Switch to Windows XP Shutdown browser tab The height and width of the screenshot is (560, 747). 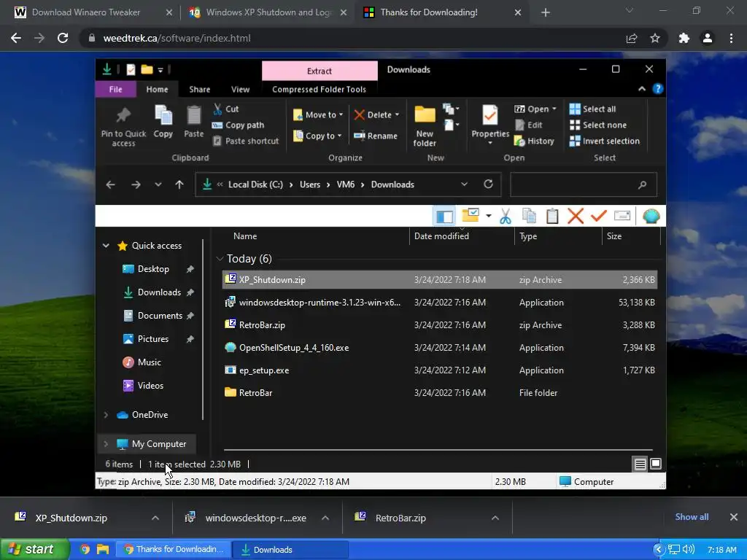(x=268, y=12)
